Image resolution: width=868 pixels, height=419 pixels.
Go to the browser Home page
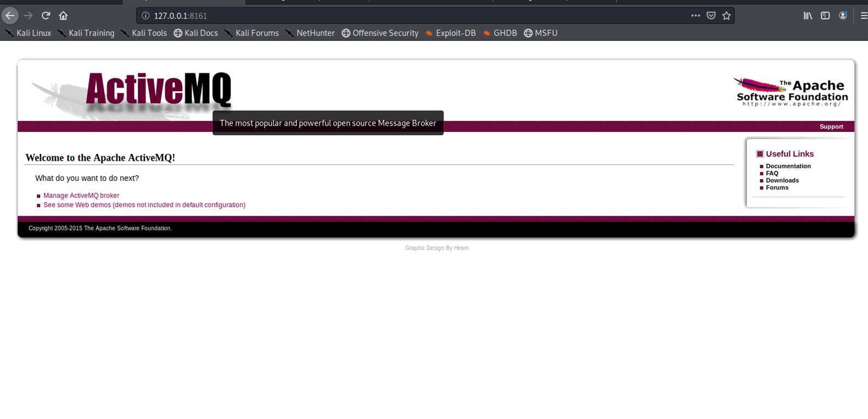click(x=63, y=15)
